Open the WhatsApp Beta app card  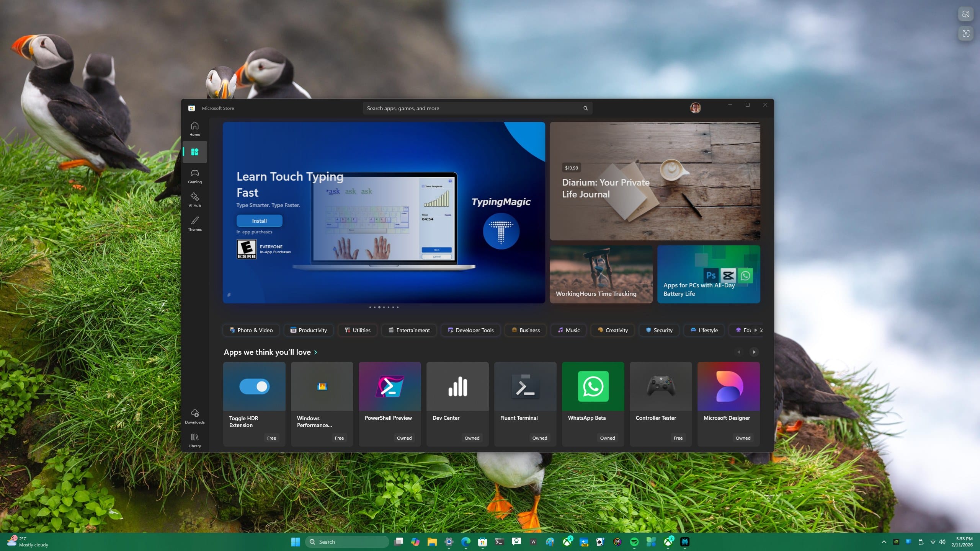(x=593, y=404)
